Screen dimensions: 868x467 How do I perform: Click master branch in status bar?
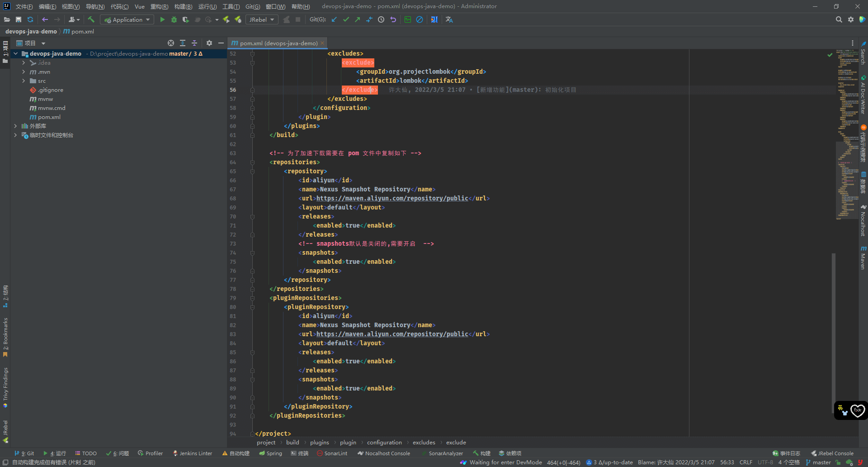click(818, 462)
